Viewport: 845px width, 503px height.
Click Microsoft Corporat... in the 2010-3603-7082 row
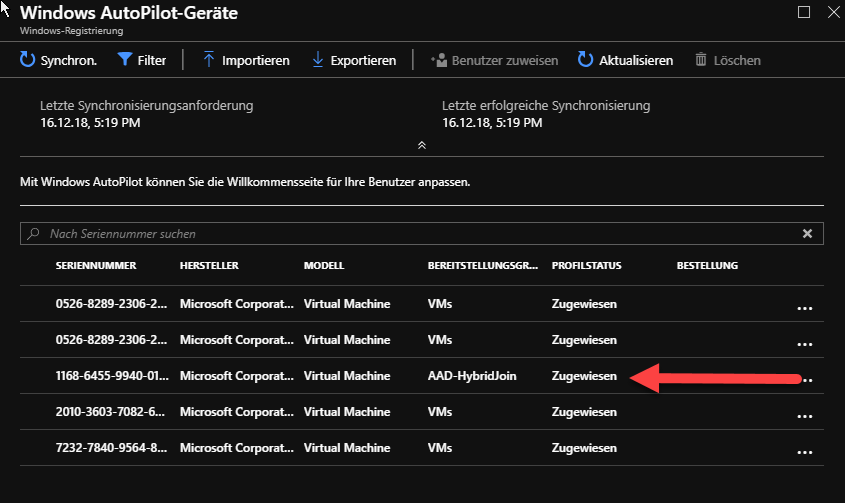click(237, 412)
